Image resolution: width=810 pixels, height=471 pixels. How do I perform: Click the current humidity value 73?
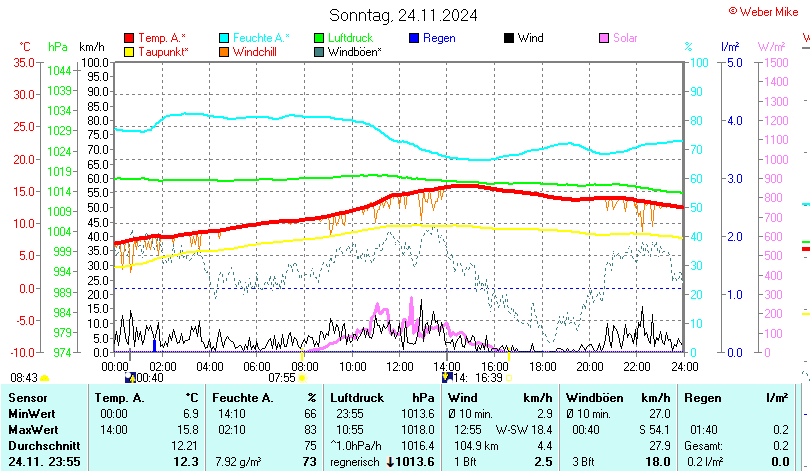tap(309, 462)
